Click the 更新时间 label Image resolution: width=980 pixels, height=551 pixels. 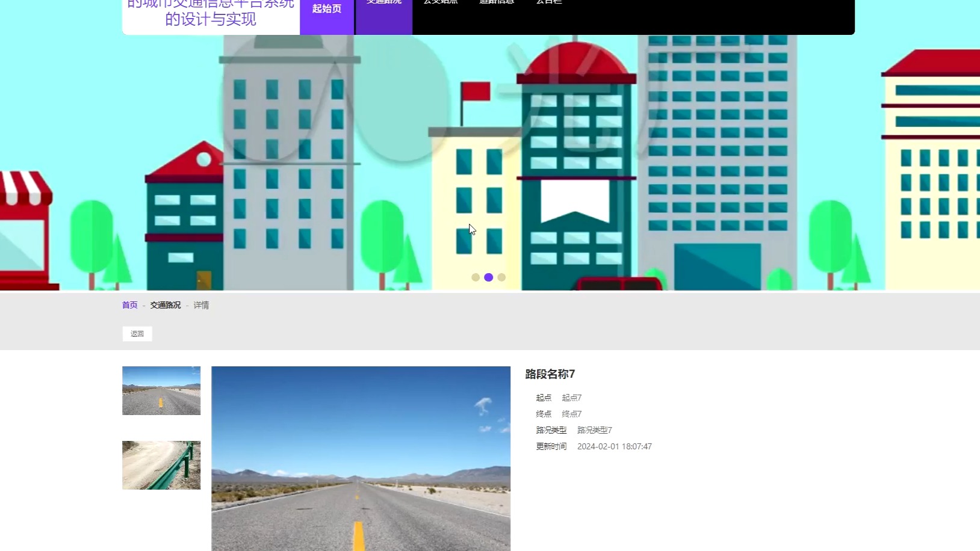[551, 446]
